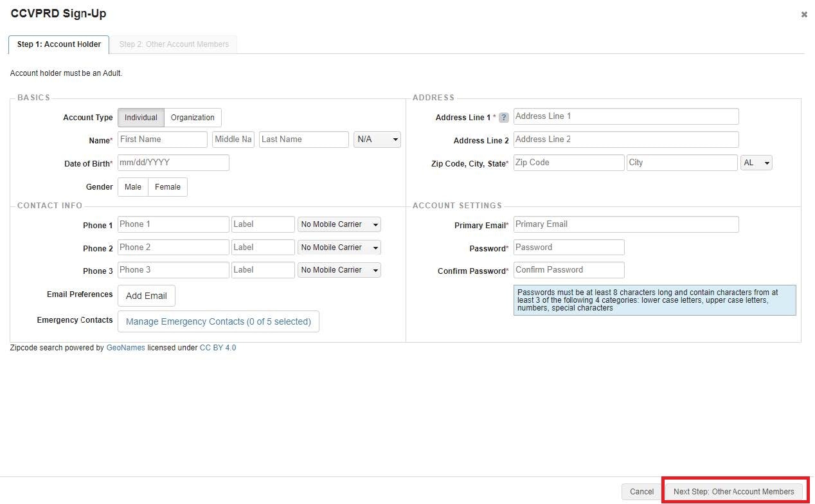Open the state dropdown showing AL
815x504 pixels.
pos(757,163)
